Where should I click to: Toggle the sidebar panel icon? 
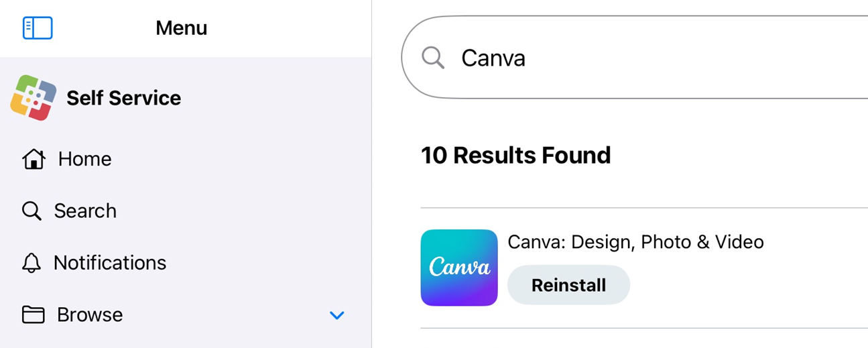pyautogui.click(x=38, y=28)
